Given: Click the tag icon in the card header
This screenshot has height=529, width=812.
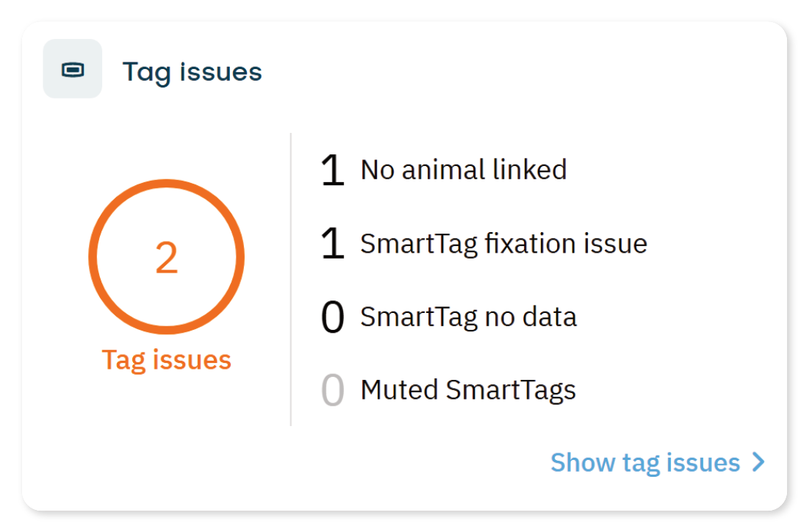Looking at the screenshot, I should coord(72,70).
